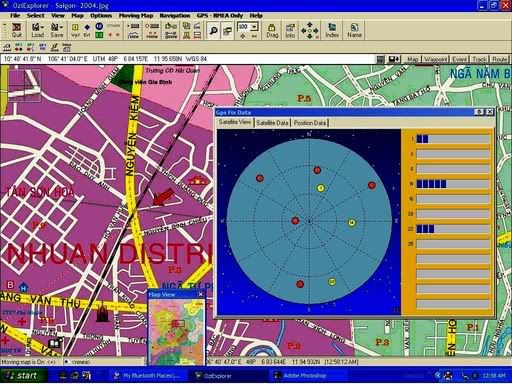Open OziExplorer from the taskbar
The width and height of the screenshot is (512, 384).
[213, 376]
